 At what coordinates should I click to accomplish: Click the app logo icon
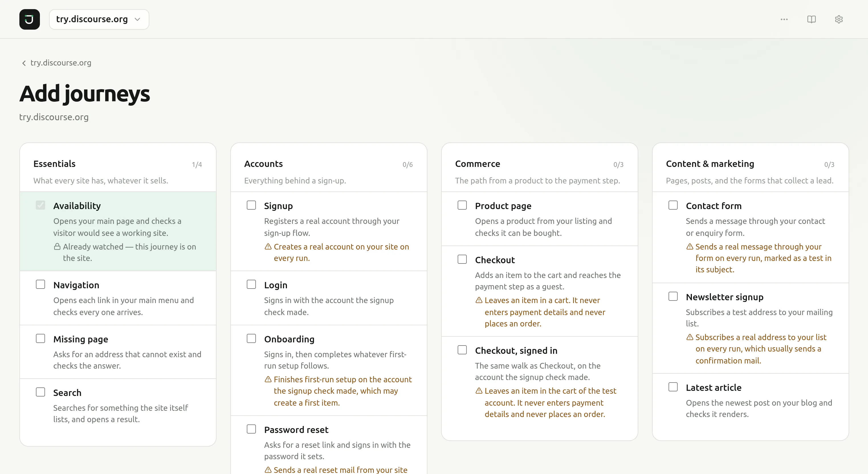coord(30,19)
